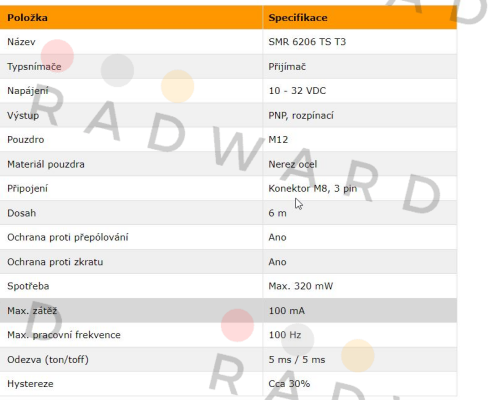This screenshot has height=400, width=495.
Task: Click the '10 - 32 VDC' value
Action: (297, 91)
